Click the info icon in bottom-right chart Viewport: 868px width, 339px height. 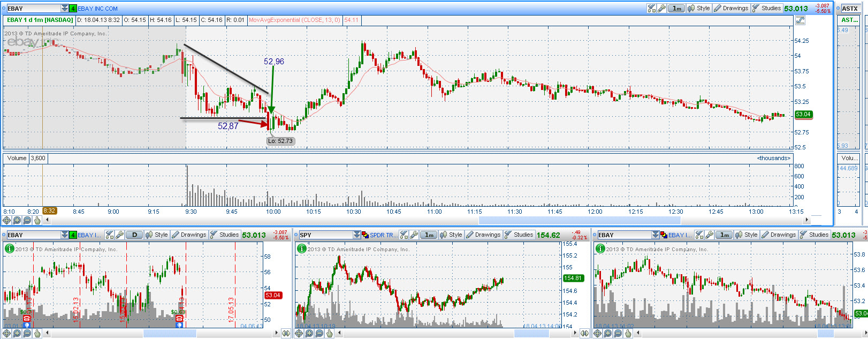click(x=600, y=248)
